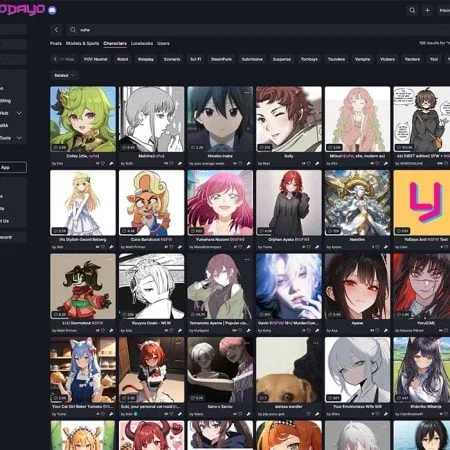
Task: Click the pin icon on the Coco Bandicoot card
Action: pos(180,247)
